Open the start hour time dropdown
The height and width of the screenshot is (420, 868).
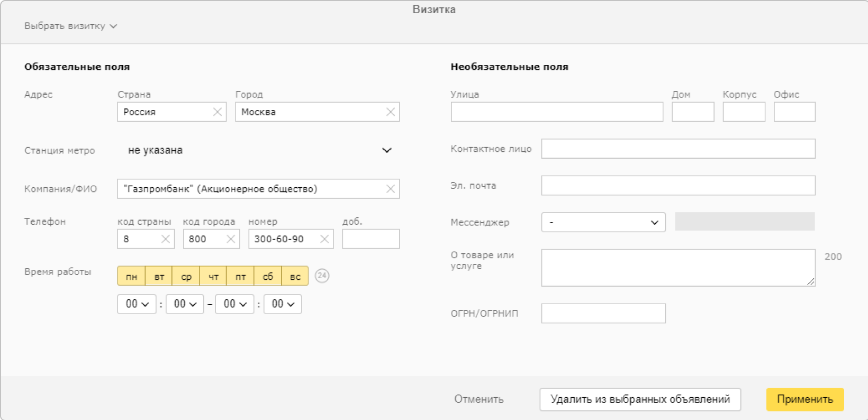pos(137,304)
